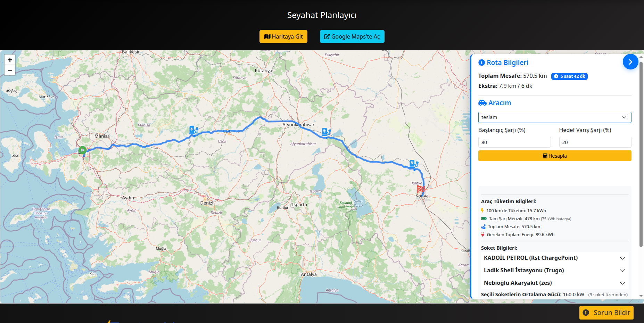The width and height of the screenshot is (644, 323).
Task: Click the Başlangıç Şarjı percentage input field
Action: tap(514, 142)
